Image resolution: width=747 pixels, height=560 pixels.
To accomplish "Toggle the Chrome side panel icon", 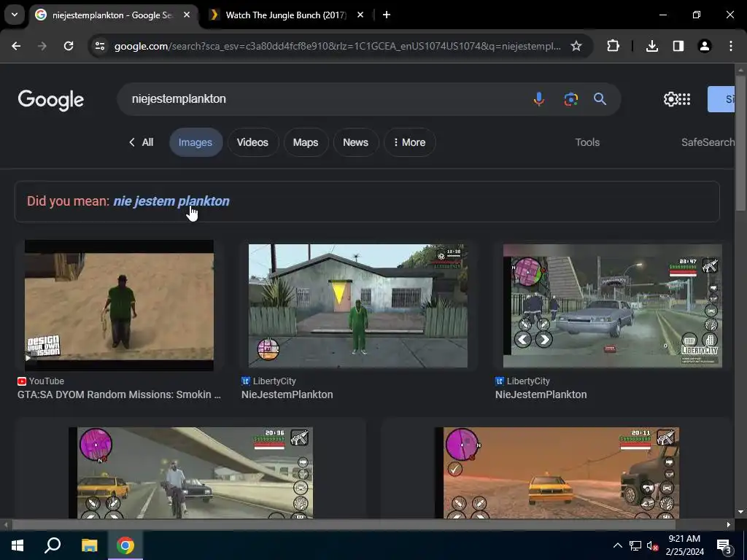I will tap(678, 46).
